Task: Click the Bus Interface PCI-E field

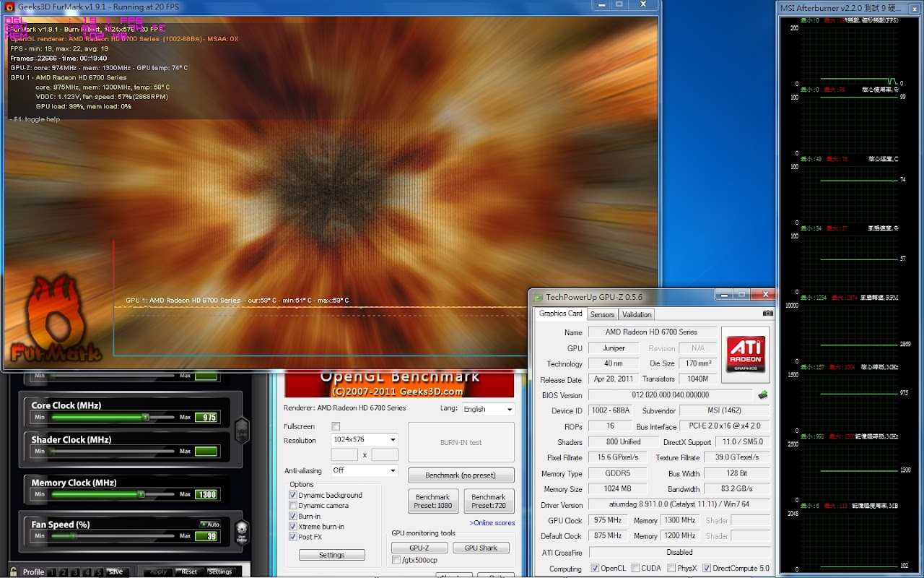Action: click(725, 426)
